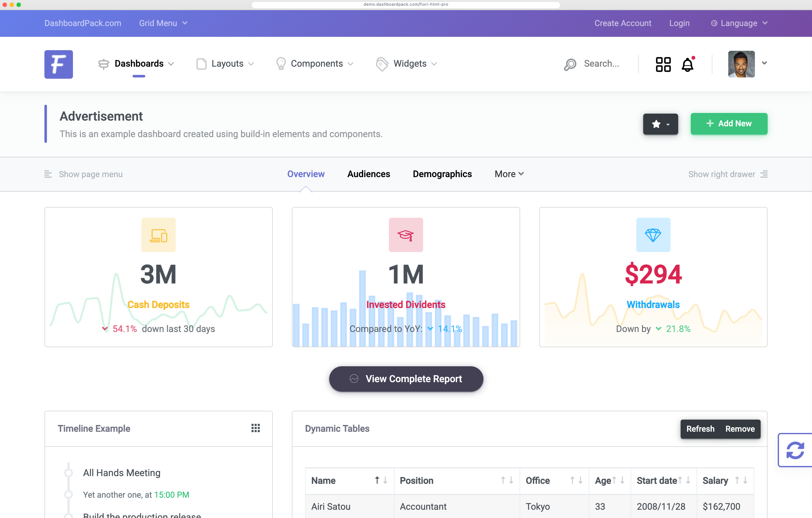Expand the Components menu chevron
The image size is (812, 518).
pos(350,64)
